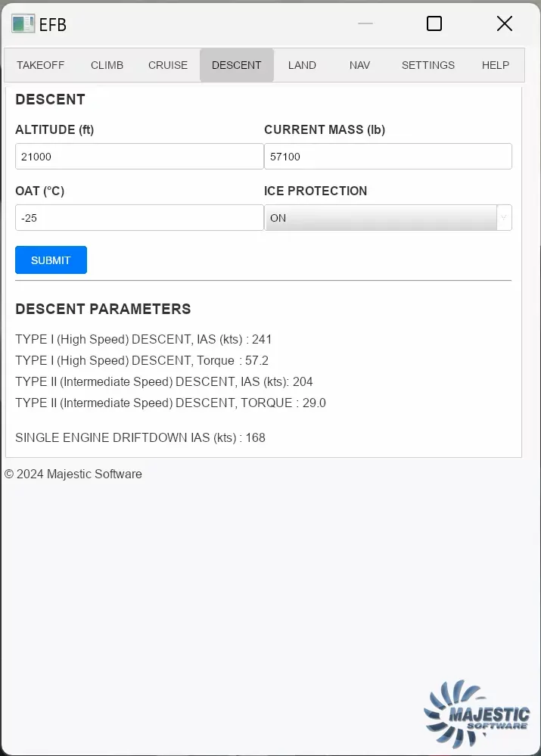Image resolution: width=541 pixels, height=756 pixels.
Task: Open the NAV tab
Action: tap(360, 65)
